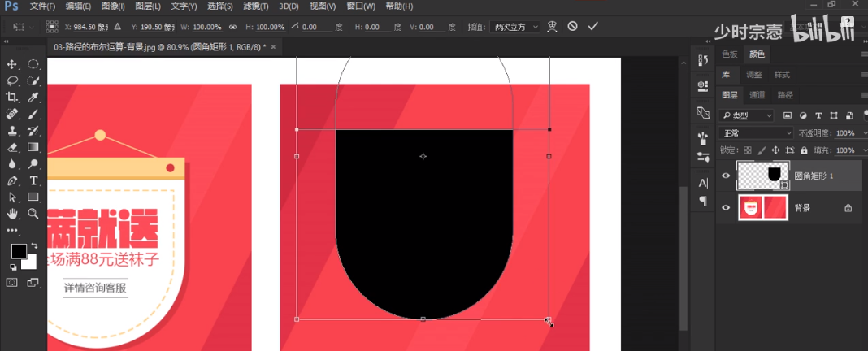The image size is (868, 351).
Task: Open the 图层(L) menu
Action: pos(148,6)
